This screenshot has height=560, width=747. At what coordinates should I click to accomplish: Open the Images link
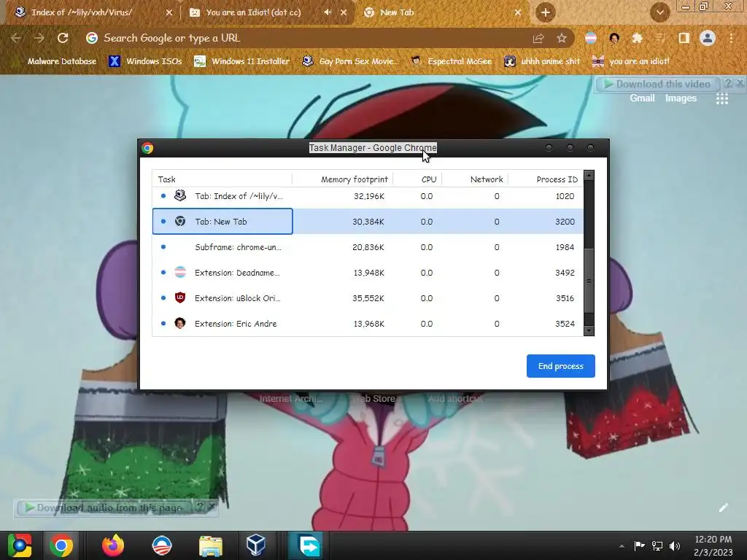(681, 98)
